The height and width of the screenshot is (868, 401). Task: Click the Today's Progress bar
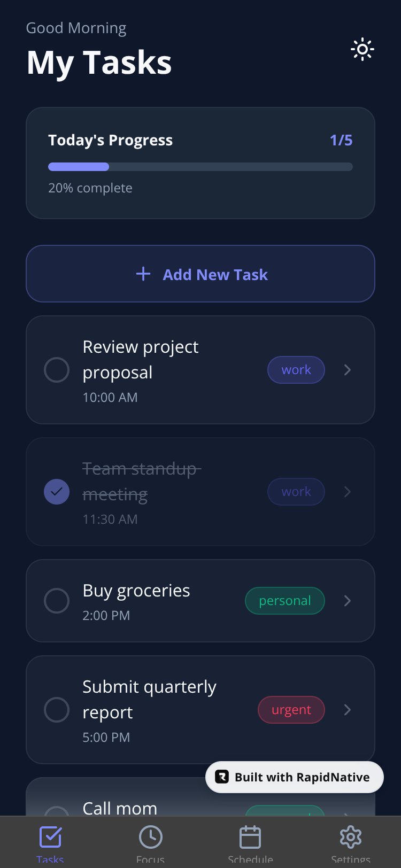coord(200,167)
